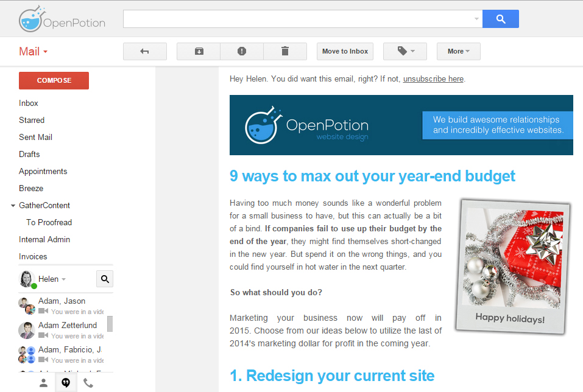Click the chat list scrollbar handle
This screenshot has height=392, width=583.
click(x=110, y=324)
